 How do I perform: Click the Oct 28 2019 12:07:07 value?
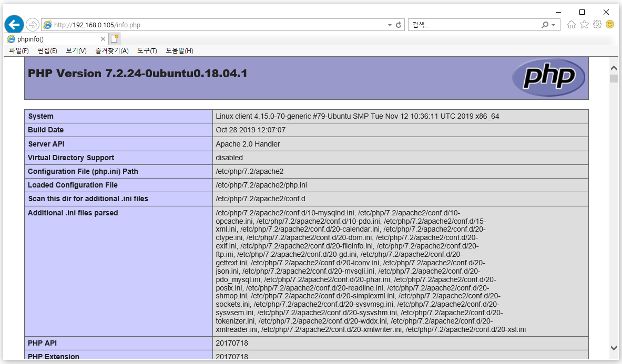pyautogui.click(x=251, y=130)
